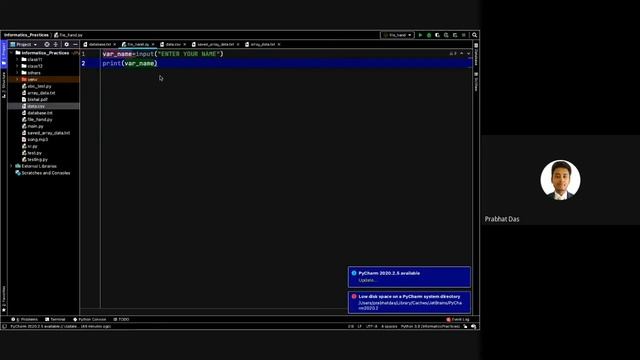Open the Problems tool tab
640x360 pixels.
[24, 319]
